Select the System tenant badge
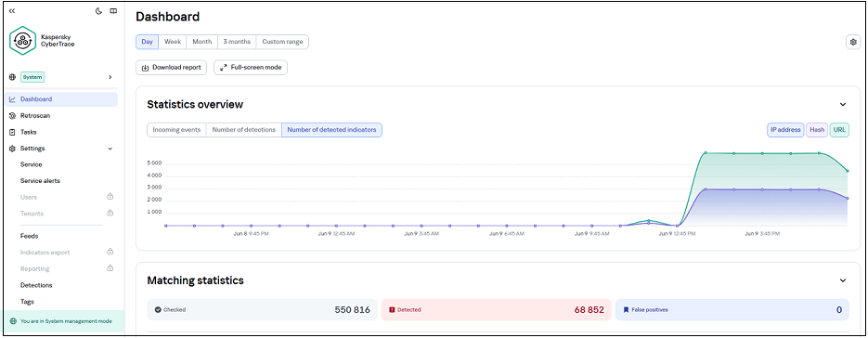This screenshot has width=868, height=338. pyautogui.click(x=32, y=77)
